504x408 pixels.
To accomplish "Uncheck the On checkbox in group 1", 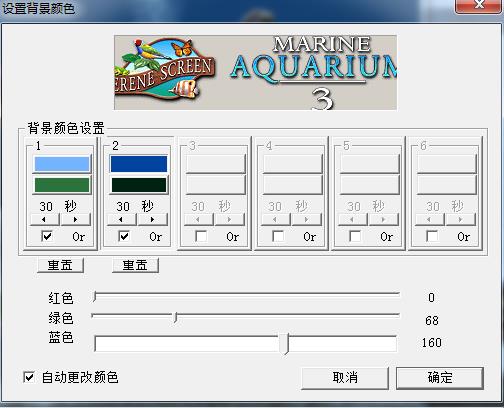I will click(47, 236).
